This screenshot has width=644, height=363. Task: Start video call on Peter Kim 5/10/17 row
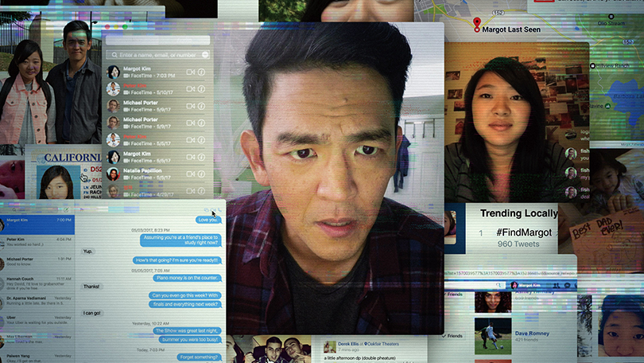(x=190, y=89)
